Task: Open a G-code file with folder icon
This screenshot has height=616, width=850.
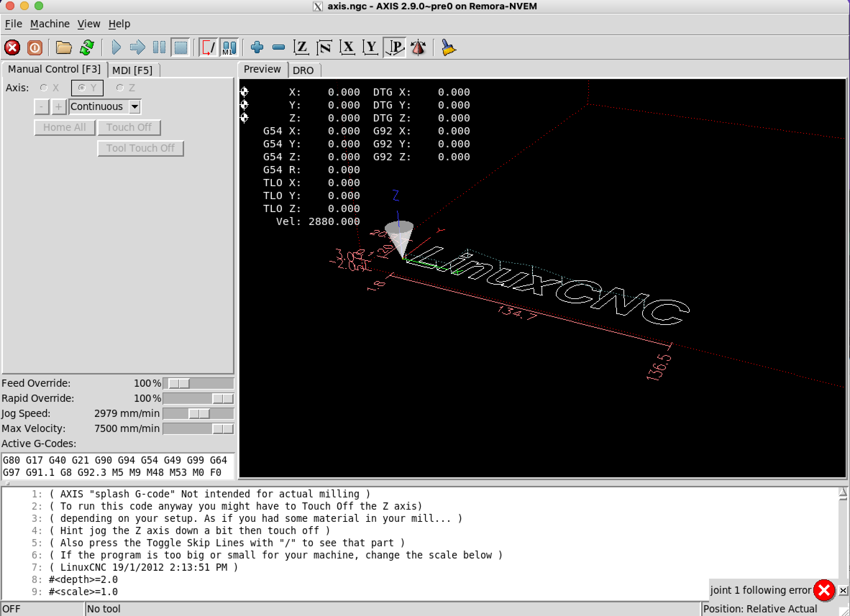Action: pos(64,47)
